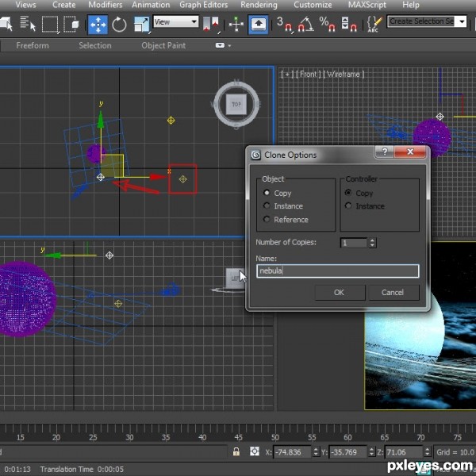Open the Create menu
This screenshot has width=476, height=476.
click(63, 5)
